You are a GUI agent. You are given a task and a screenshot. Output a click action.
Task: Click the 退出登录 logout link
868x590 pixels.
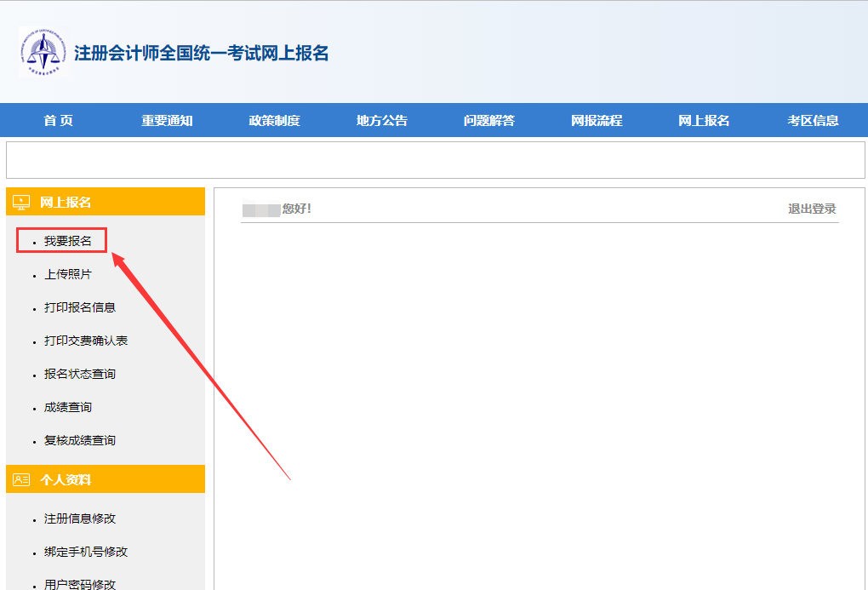point(812,209)
